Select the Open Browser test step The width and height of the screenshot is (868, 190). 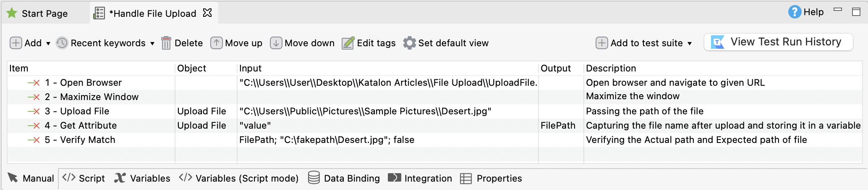[91, 83]
